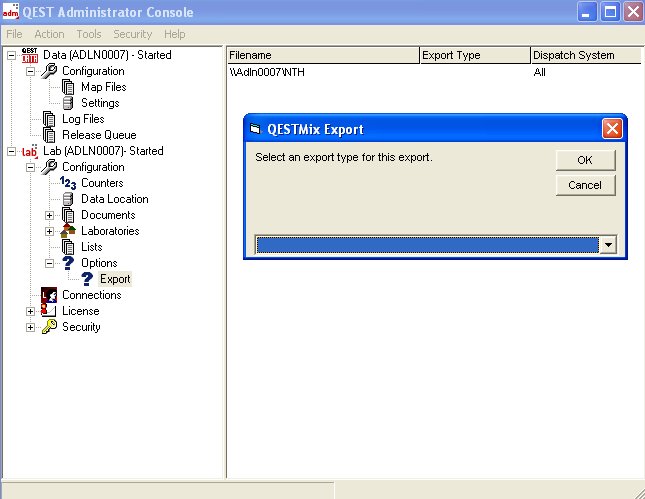Click the Export question mark icon
Image resolution: width=645 pixels, height=499 pixels.
[x=87, y=279]
